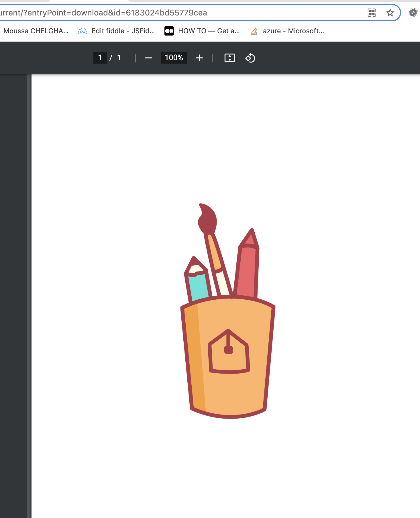The width and height of the screenshot is (420, 518).
Task: Click the 100% zoom level field
Action: [x=174, y=58]
